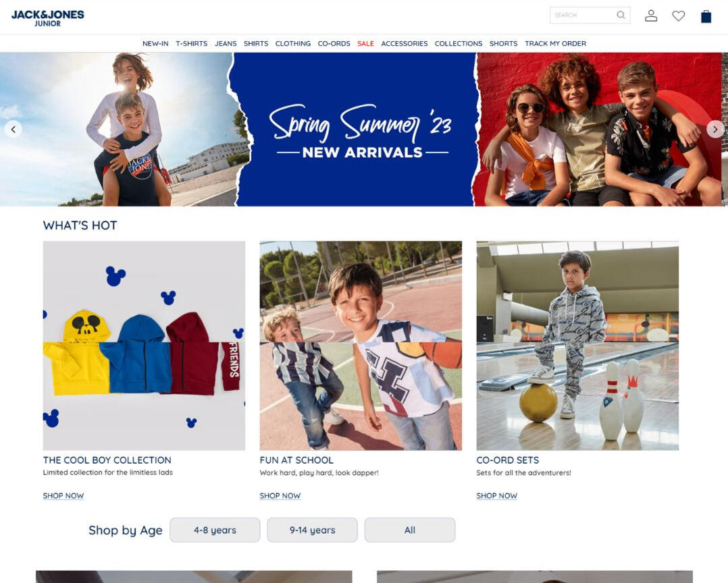
Task: Shop Now under Fun At School
Action: tap(280, 495)
